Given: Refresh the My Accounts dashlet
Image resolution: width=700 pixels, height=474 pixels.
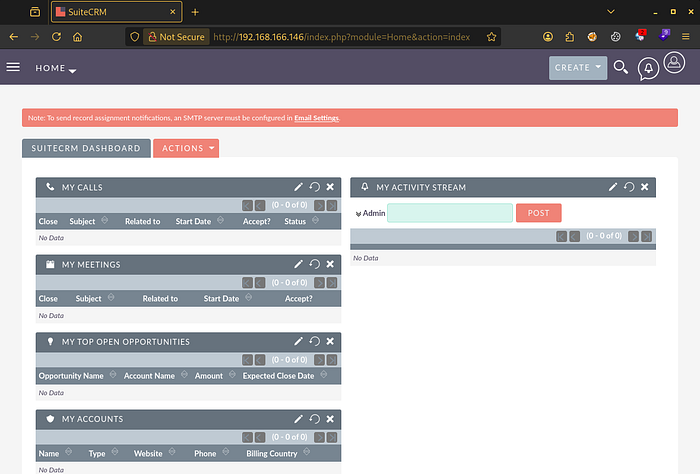Looking at the screenshot, I should [314, 419].
